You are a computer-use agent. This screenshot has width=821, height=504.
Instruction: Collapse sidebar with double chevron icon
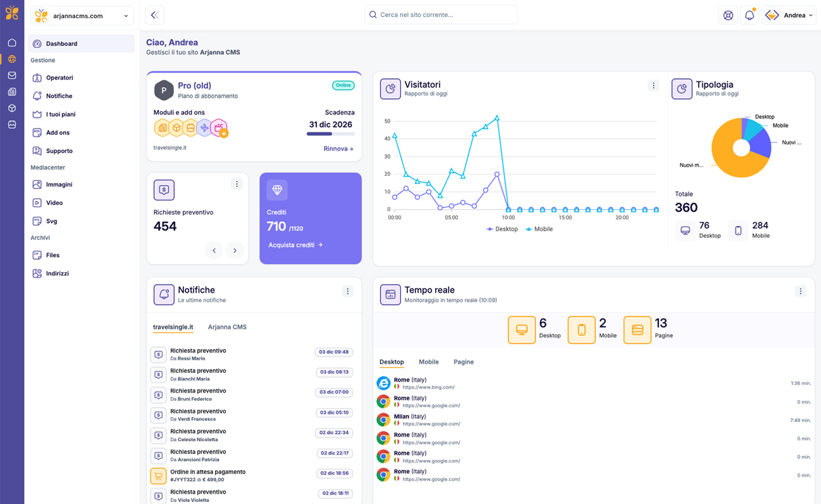point(154,15)
